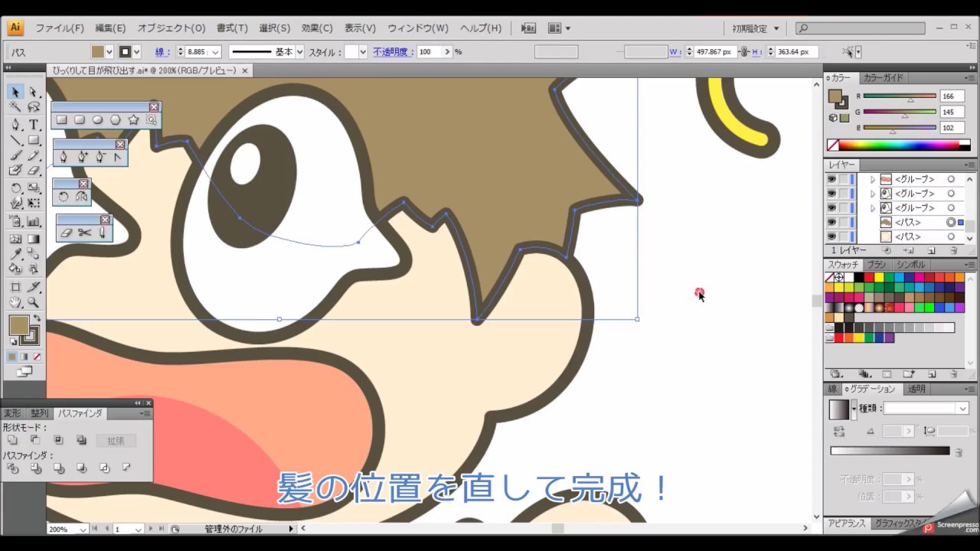
Task: Switch to the 整列 tab
Action: 39,413
